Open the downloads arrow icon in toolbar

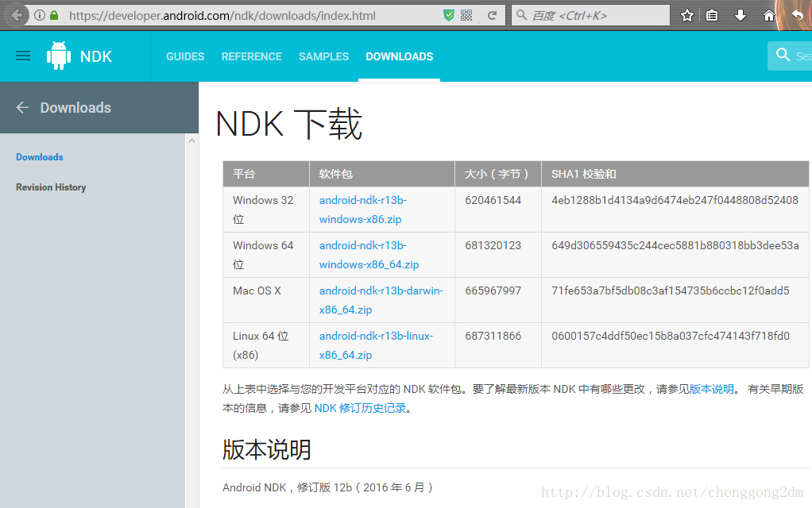pyautogui.click(x=740, y=15)
